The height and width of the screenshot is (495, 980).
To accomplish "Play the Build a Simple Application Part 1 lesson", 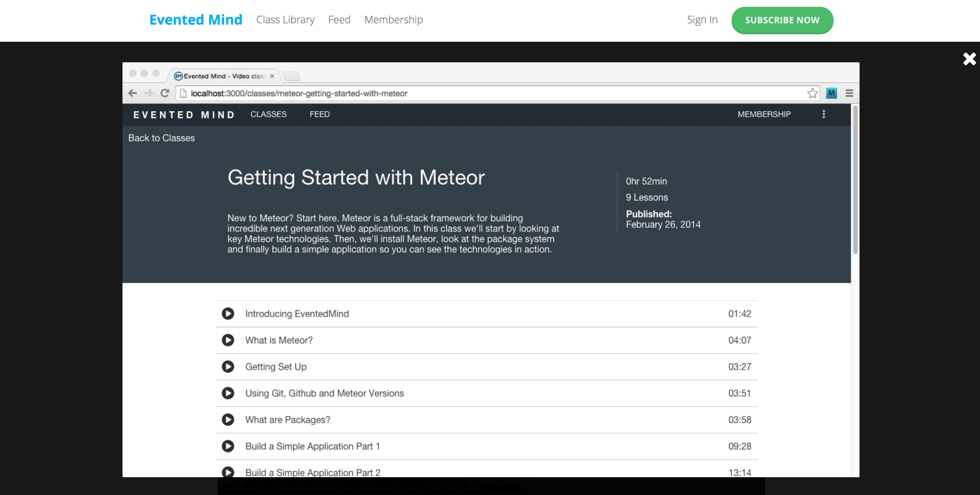I will [x=228, y=446].
